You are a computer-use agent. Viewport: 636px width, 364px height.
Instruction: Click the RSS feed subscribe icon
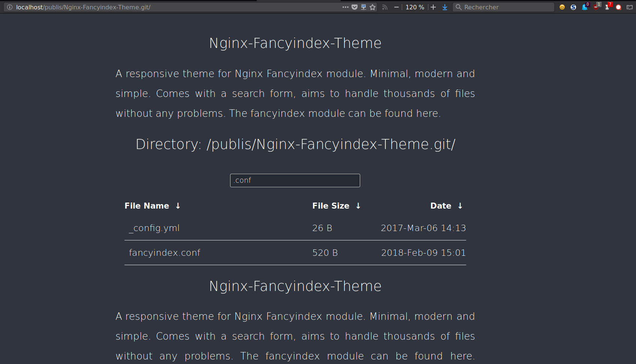point(385,7)
